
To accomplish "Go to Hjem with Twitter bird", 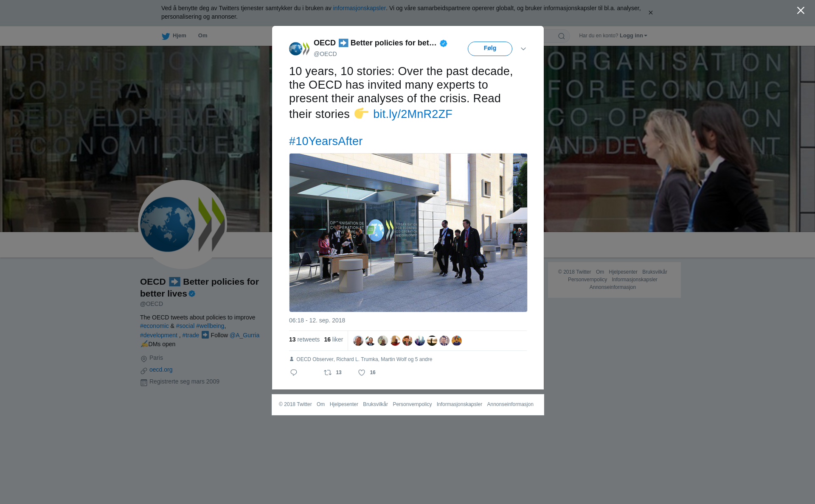I will [x=174, y=36].
